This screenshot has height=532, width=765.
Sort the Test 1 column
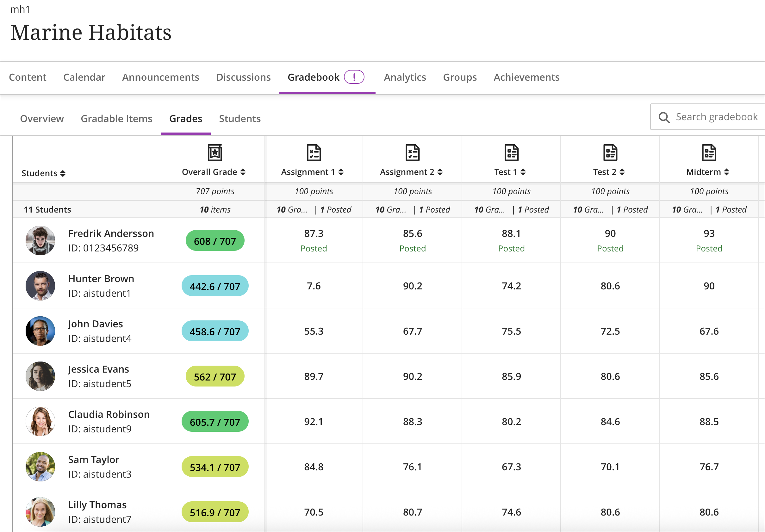(523, 172)
